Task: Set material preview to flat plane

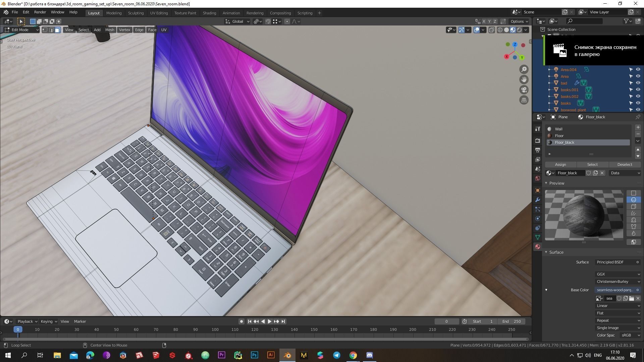Action: point(633,193)
